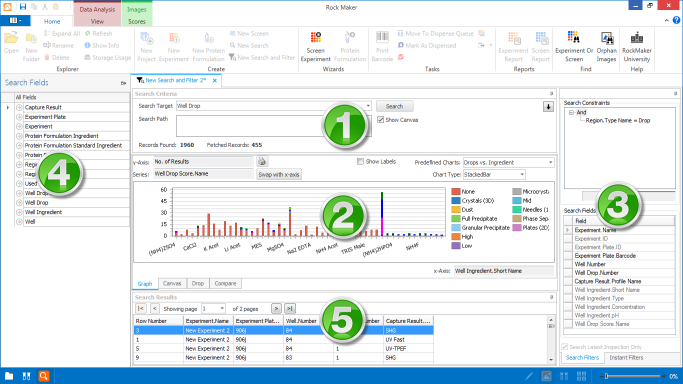The width and height of the screenshot is (683, 384).
Task: Toggle checkbox for Well Drop Score Name field
Action: 568,324
